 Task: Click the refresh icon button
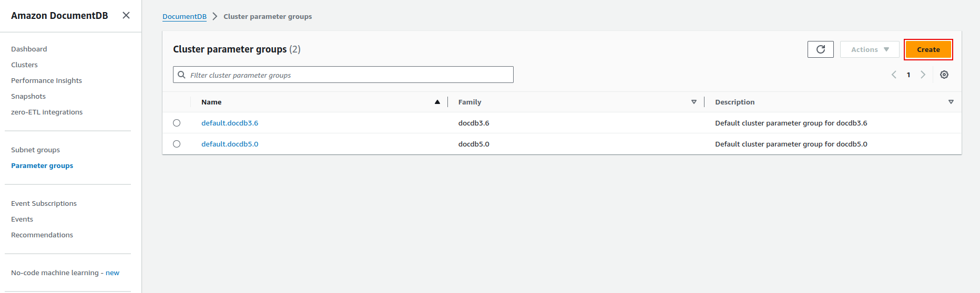(x=820, y=49)
